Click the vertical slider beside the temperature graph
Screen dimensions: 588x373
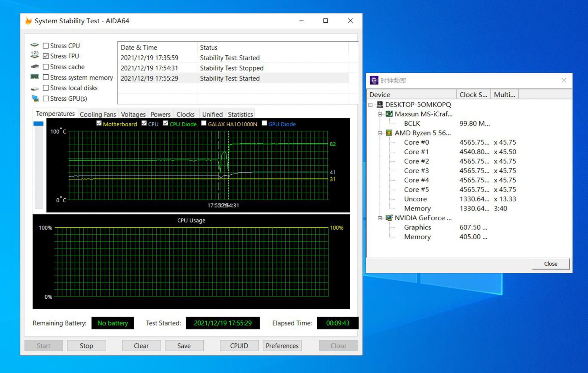coord(38,124)
